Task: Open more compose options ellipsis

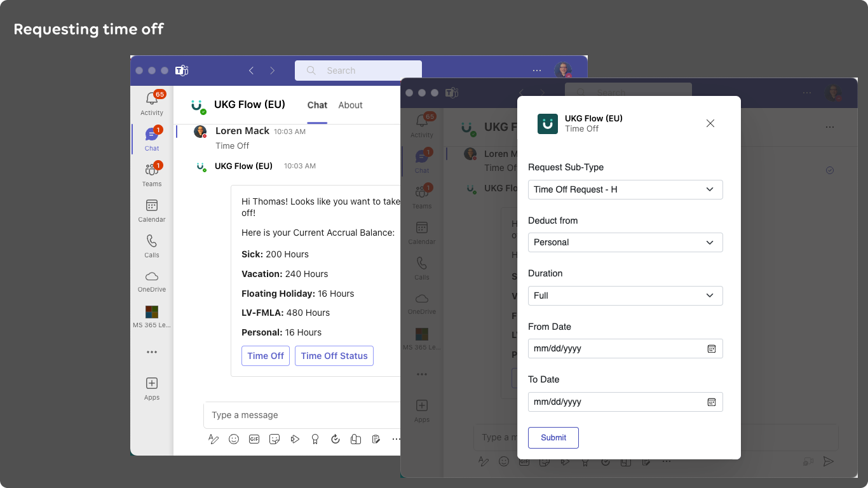Action: click(397, 439)
